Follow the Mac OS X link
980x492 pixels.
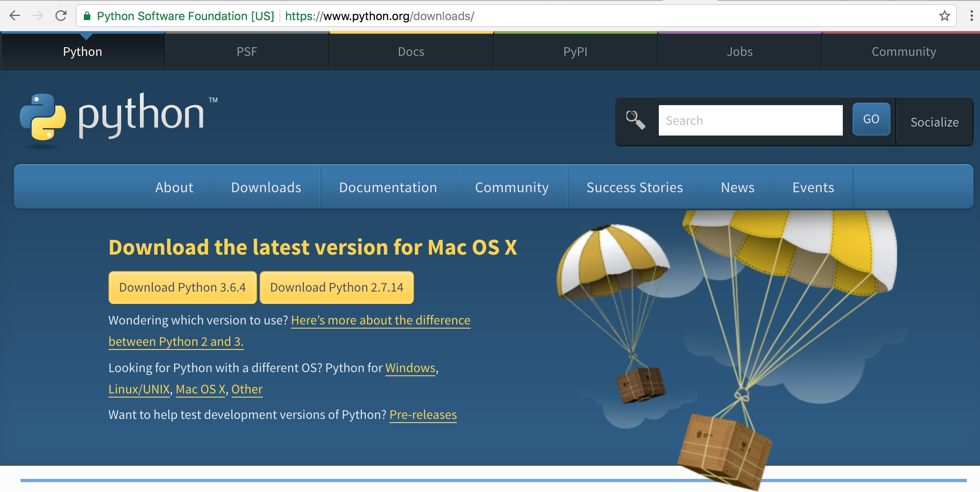(200, 389)
